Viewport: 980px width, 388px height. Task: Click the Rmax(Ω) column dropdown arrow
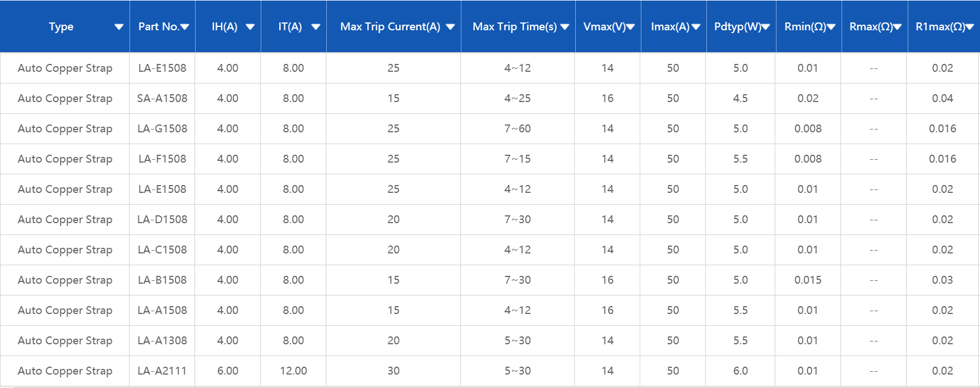point(897,27)
